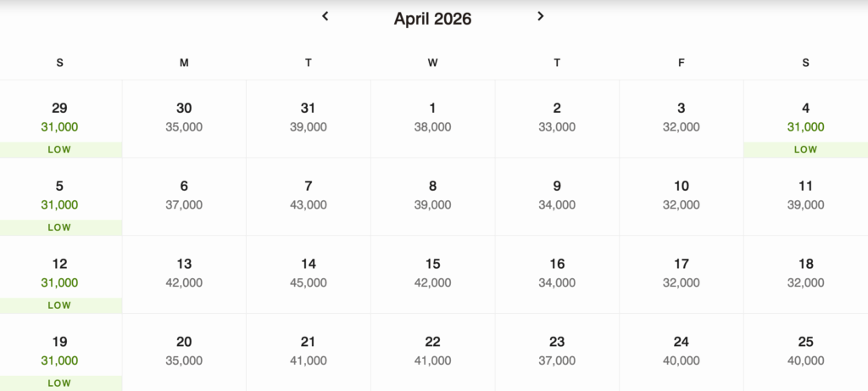Screen dimensions: 868x391
Task: Go to next month with right chevron
Action: [x=541, y=16]
